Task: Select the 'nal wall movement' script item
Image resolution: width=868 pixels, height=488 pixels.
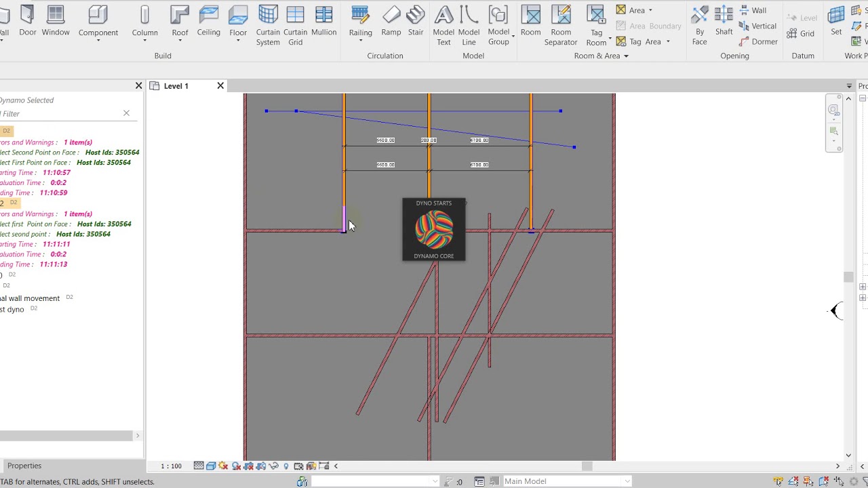Action: pos(30,298)
